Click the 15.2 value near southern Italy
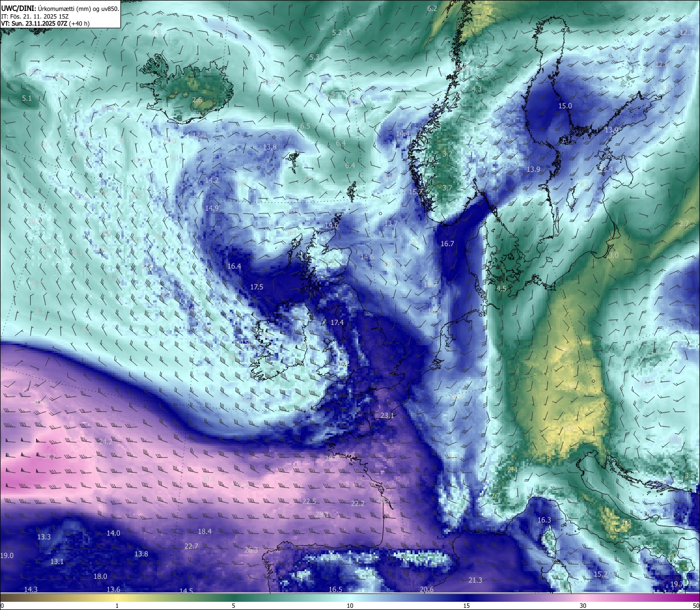The height and width of the screenshot is (610, 700). [600, 574]
